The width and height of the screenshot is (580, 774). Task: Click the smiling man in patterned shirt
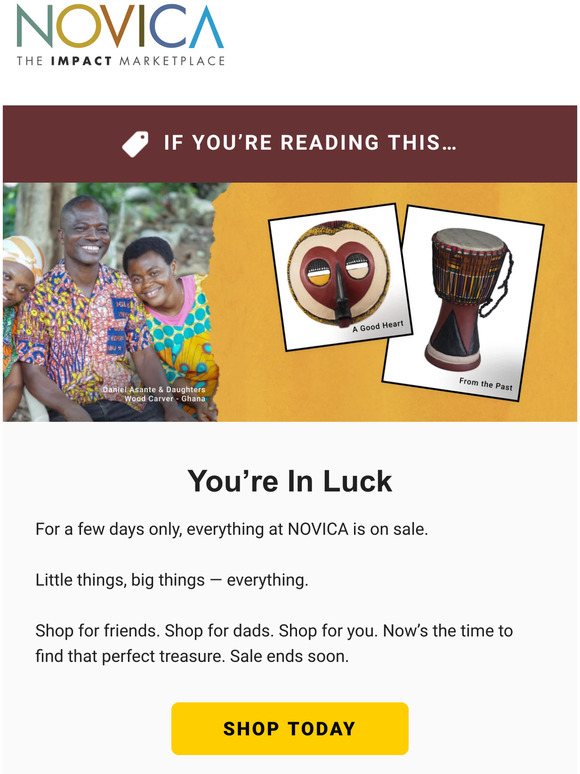(84, 306)
